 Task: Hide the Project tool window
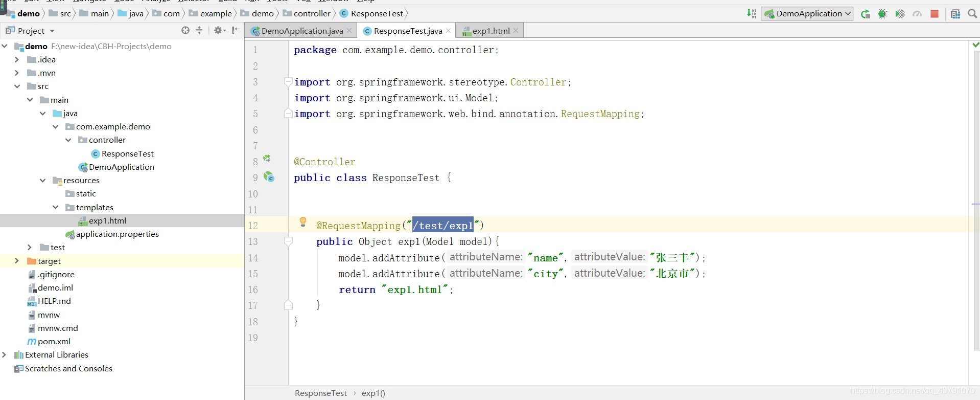coord(236,31)
